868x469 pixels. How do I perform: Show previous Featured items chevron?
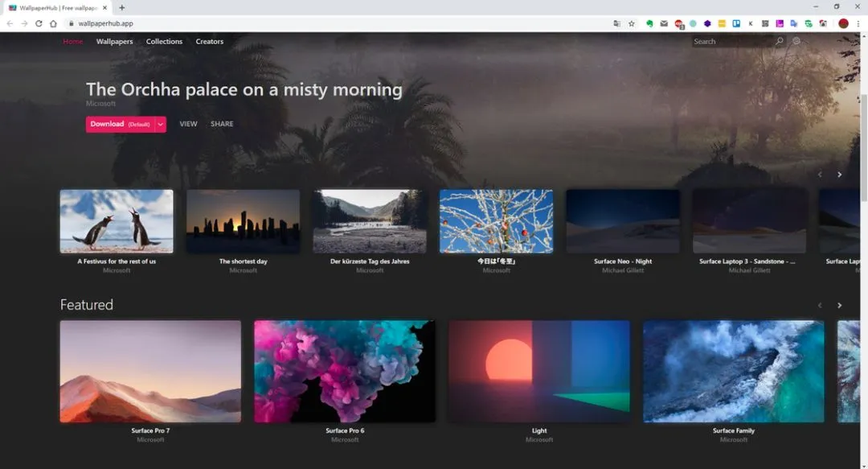(820, 306)
